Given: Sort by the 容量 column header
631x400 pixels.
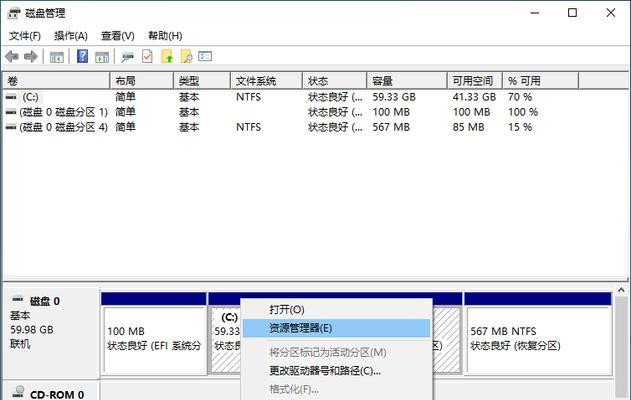Looking at the screenshot, I should point(407,81).
